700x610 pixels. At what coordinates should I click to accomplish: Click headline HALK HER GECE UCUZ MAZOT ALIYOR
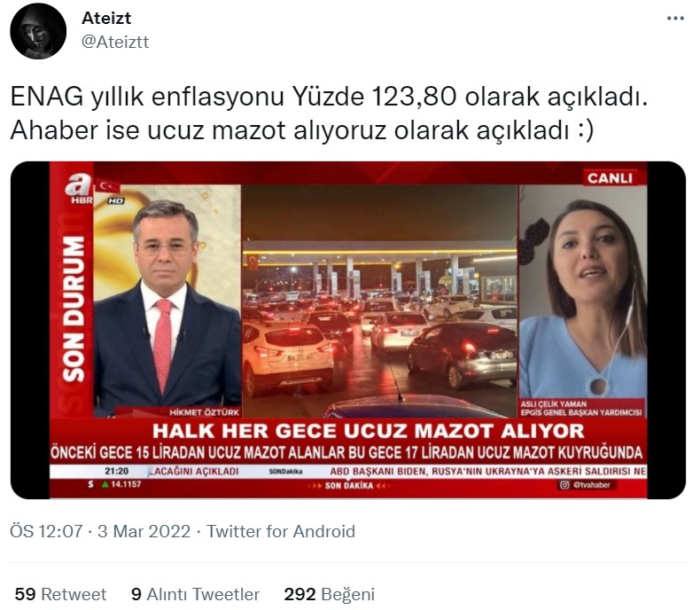point(369,432)
